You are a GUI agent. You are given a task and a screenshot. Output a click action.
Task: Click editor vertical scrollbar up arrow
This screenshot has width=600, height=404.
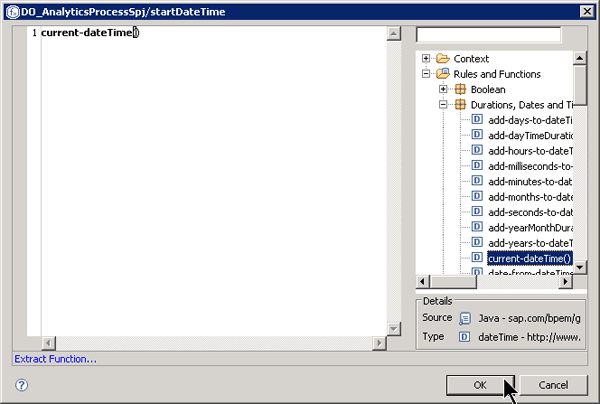(394, 33)
